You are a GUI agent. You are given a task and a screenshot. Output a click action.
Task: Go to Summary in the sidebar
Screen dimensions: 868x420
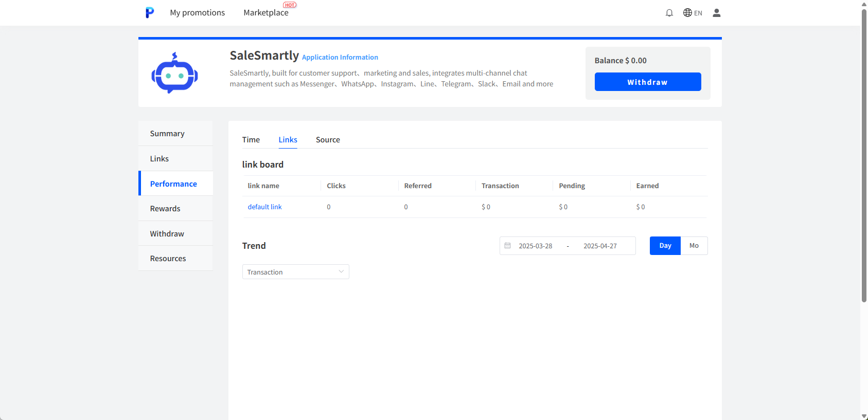pyautogui.click(x=167, y=134)
